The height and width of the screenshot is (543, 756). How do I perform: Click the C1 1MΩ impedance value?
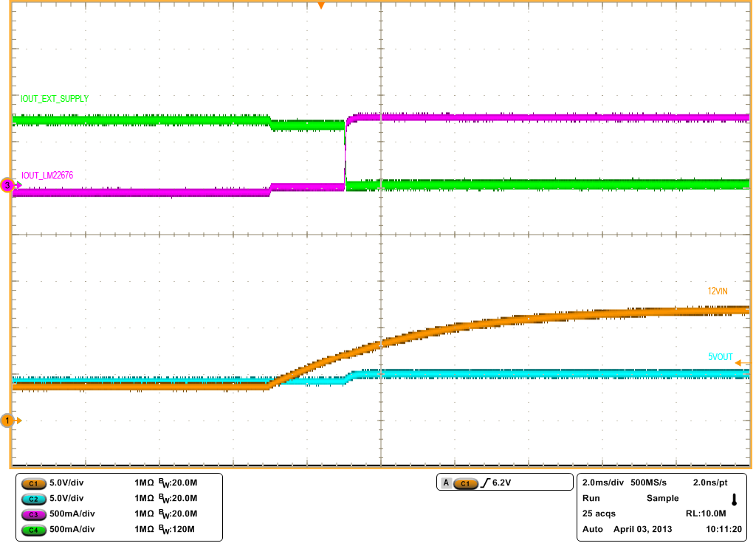tap(144, 483)
